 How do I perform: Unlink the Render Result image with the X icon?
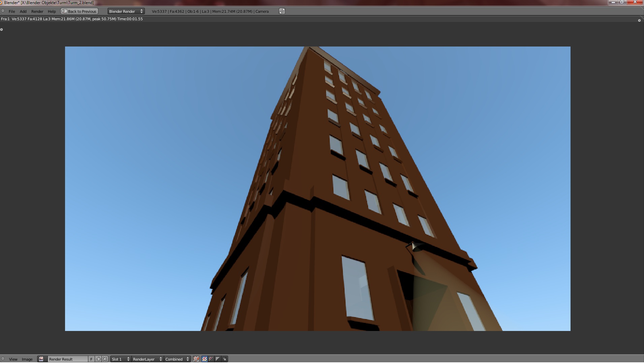point(105,359)
